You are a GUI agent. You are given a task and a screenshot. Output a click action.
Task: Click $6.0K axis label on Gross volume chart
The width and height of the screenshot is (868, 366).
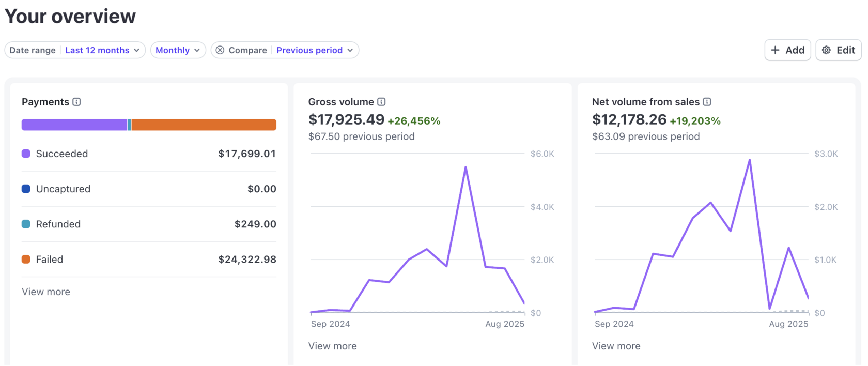pyautogui.click(x=542, y=154)
